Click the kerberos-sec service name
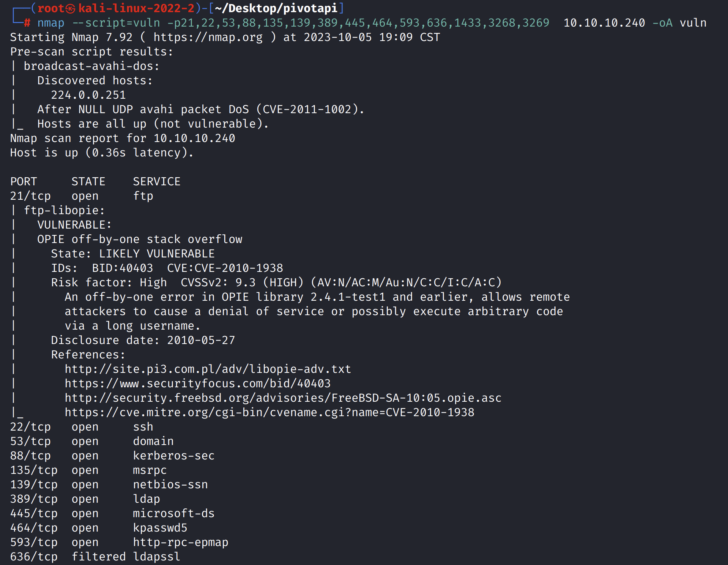The width and height of the screenshot is (728, 565). click(173, 456)
